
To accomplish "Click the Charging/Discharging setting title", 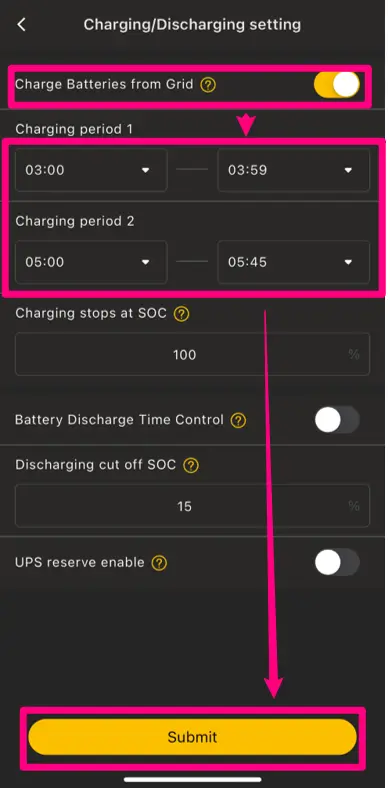I will click(x=192, y=25).
